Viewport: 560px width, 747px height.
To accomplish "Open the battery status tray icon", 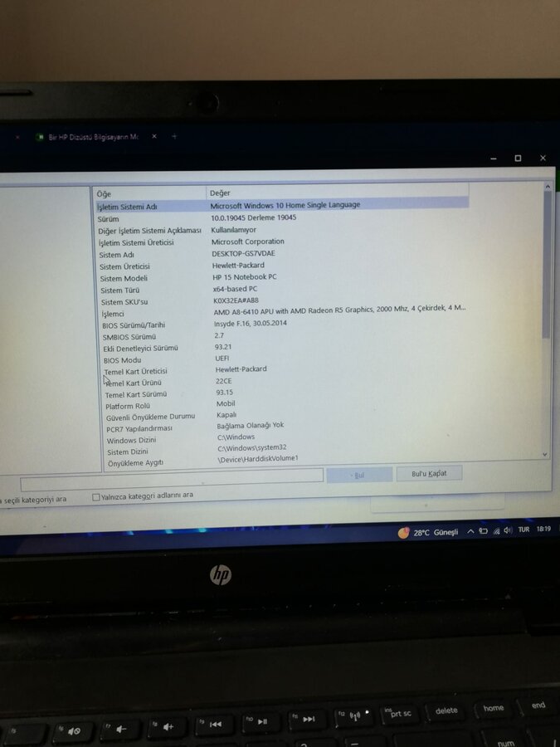I will 484,530.
